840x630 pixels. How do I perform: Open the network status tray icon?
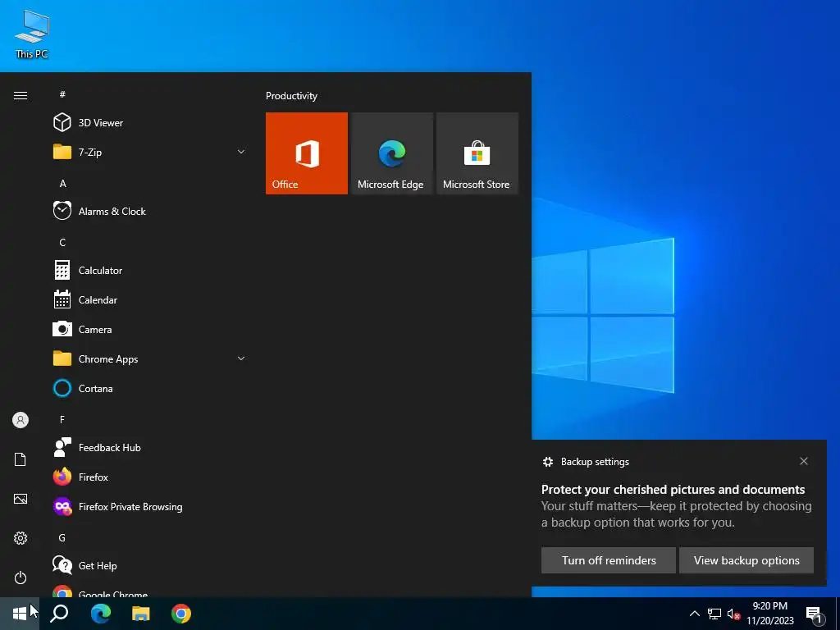[714, 614]
